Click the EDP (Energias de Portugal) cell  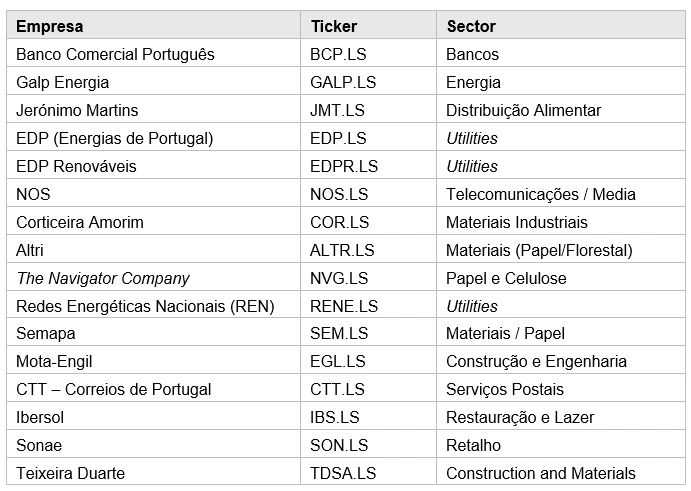point(153,138)
